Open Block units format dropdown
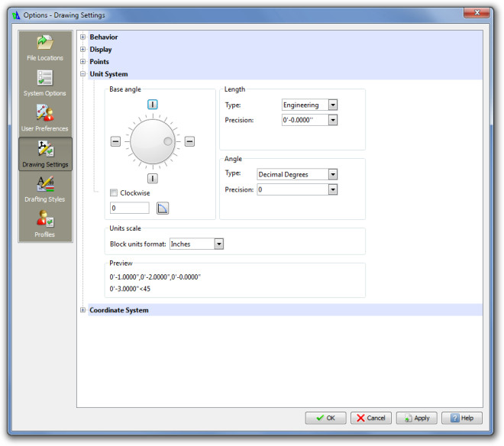504x446 pixels. click(219, 244)
